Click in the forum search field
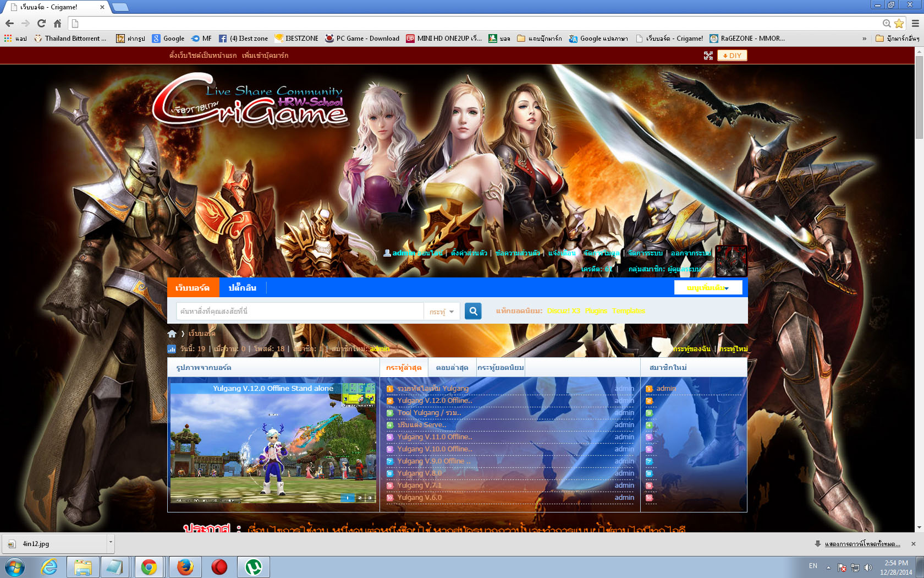The image size is (924, 578). pyautogui.click(x=300, y=312)
